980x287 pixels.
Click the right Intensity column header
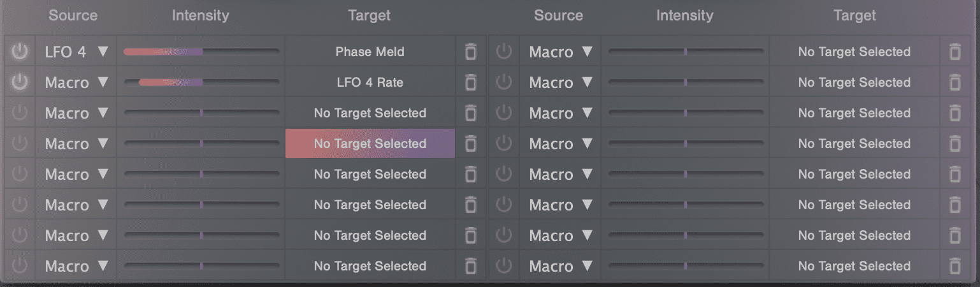(x=685, y=15)
